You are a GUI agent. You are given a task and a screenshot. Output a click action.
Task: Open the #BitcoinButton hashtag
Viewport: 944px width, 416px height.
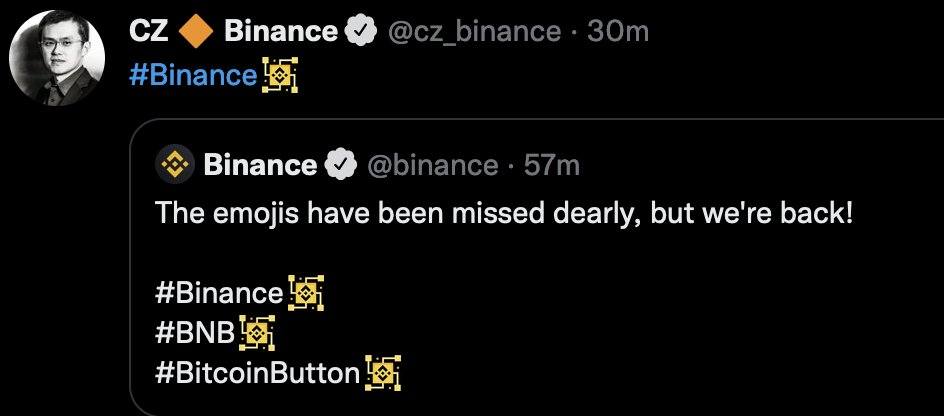coord(258,374)
